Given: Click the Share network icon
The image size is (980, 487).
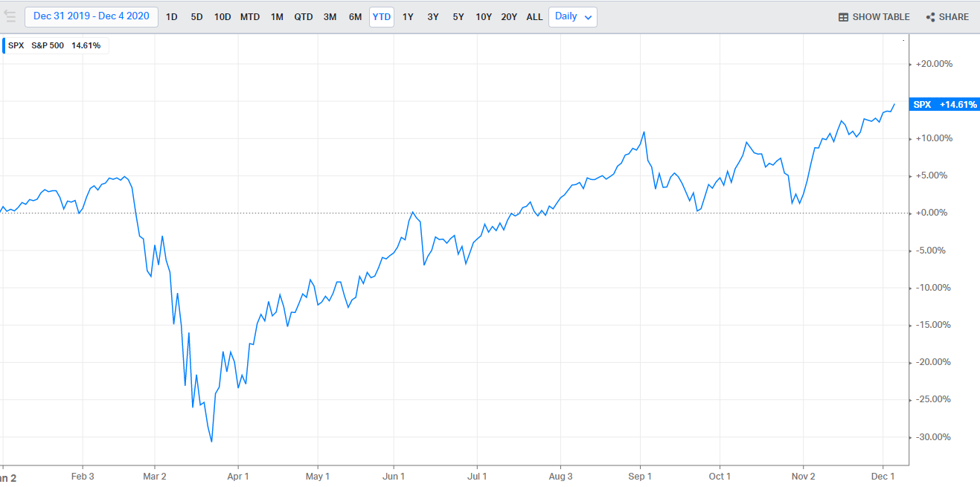Looking at the screenshot, I should click(930, 17).
